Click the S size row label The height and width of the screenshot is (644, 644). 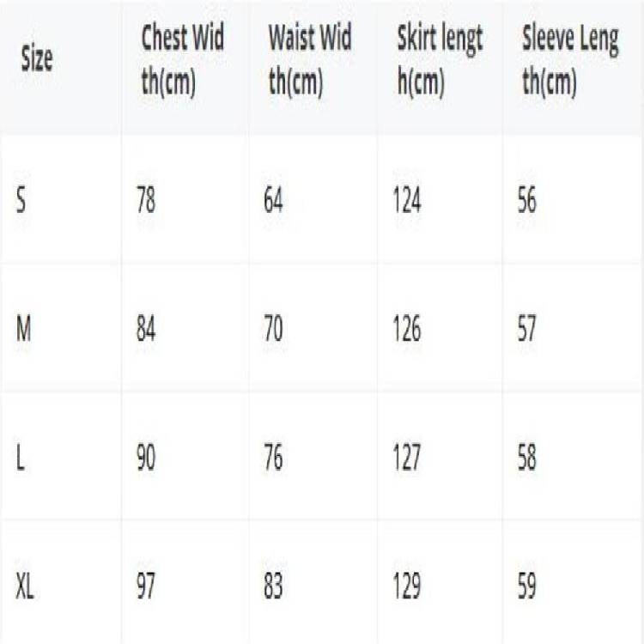pyautogui.click(x=21, y=201)
